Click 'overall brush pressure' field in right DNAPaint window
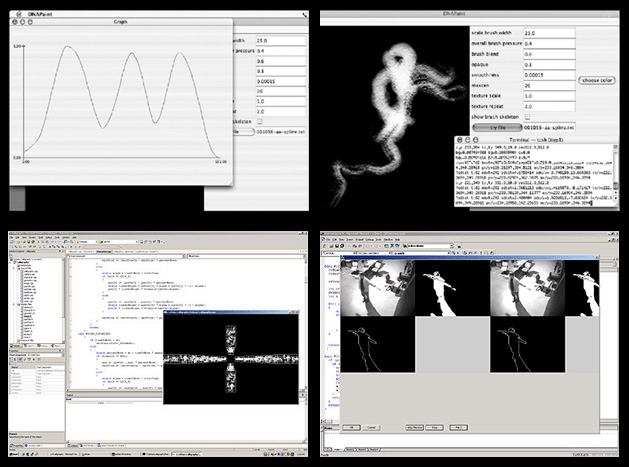 coord(549,43)
